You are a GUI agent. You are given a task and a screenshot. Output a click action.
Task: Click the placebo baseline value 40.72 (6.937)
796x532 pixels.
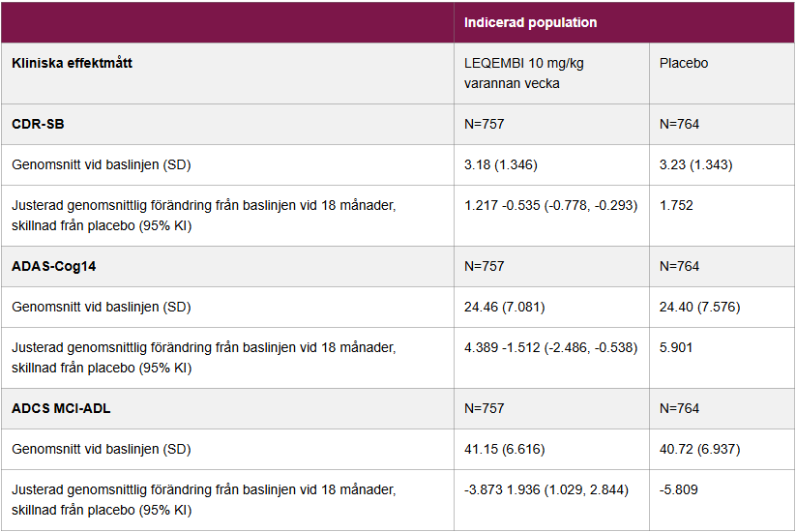699,450
